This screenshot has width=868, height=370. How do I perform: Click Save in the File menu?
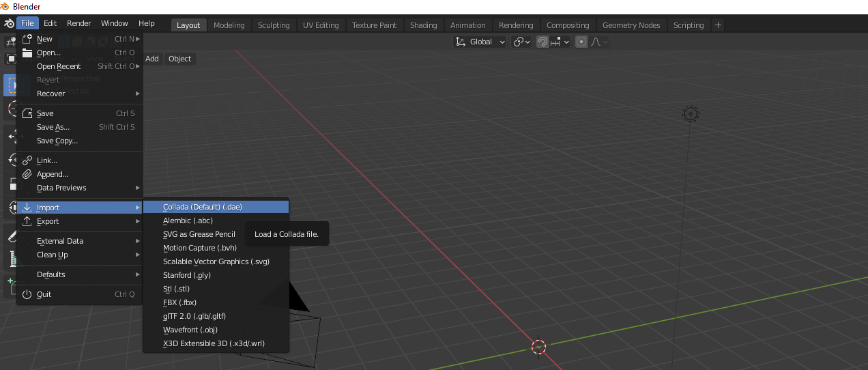[x=79, y=113]
